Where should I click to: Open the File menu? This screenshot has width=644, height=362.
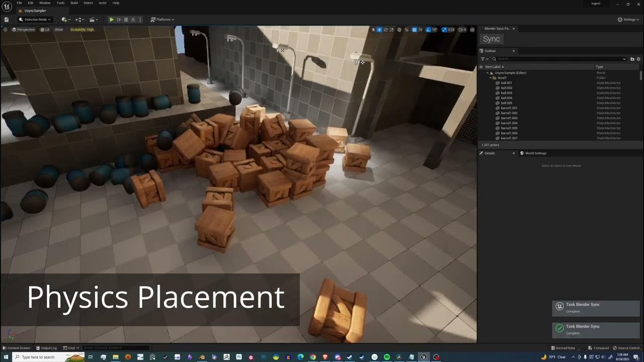pyautogui.click(x=19, y=3)
